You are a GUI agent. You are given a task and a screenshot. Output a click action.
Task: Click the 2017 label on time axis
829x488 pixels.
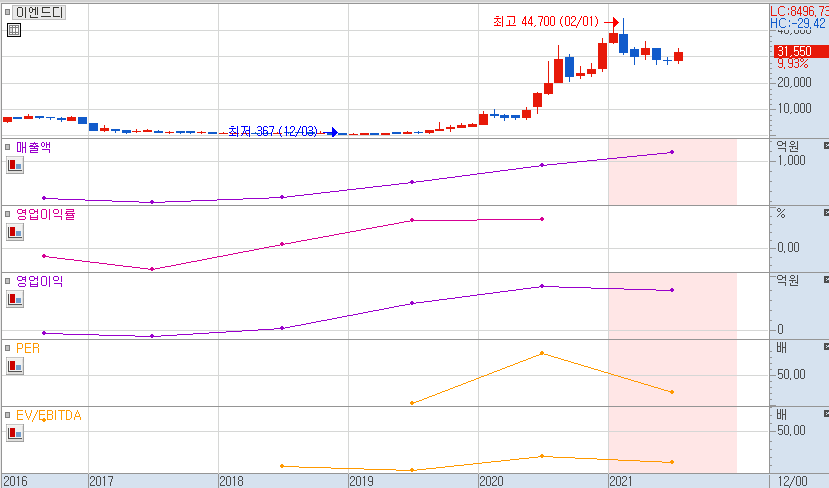tap(101, 481)
